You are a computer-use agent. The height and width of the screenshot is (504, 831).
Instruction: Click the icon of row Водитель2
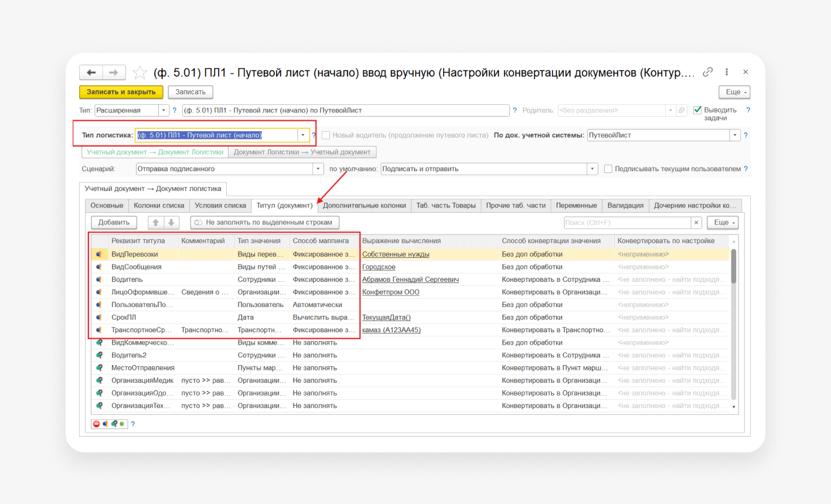click(99, 355)
